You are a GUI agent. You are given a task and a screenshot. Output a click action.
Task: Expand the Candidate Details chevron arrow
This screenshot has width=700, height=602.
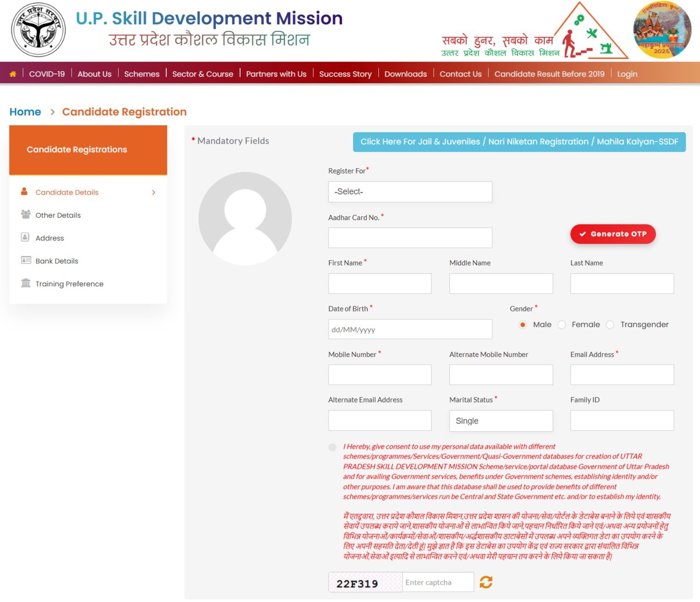coord(153,192)
